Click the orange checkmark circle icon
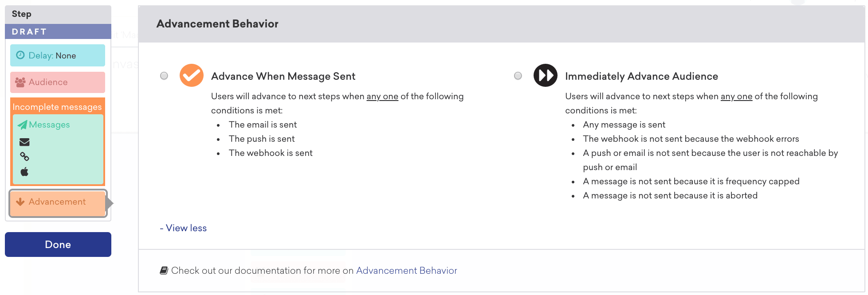The width and height of the screenshot is (868, 295). click(x=191, y=75)
